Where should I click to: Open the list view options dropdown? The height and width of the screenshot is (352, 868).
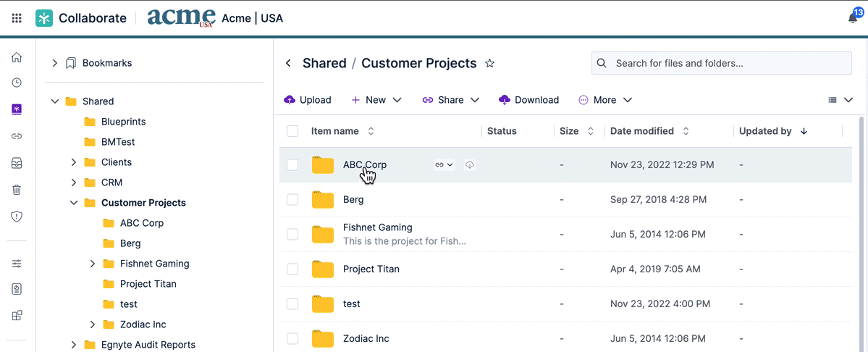[x=840, y=100]
